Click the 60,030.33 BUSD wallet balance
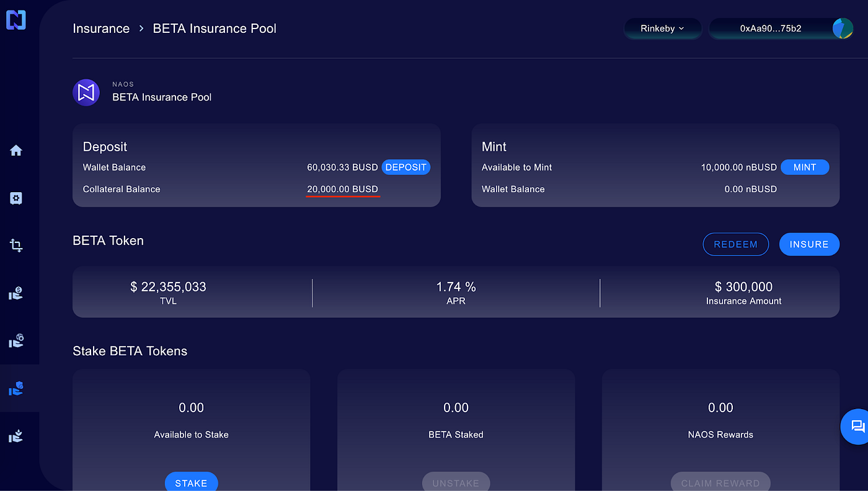The width and height of the screenshot is (868, 491). pyautogui.click(x=342, y=167)
